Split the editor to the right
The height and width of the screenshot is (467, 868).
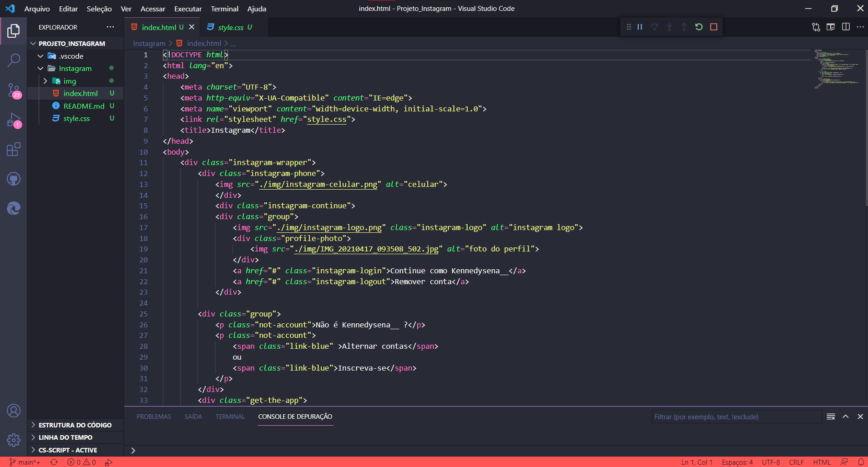[x=846, y=27]
